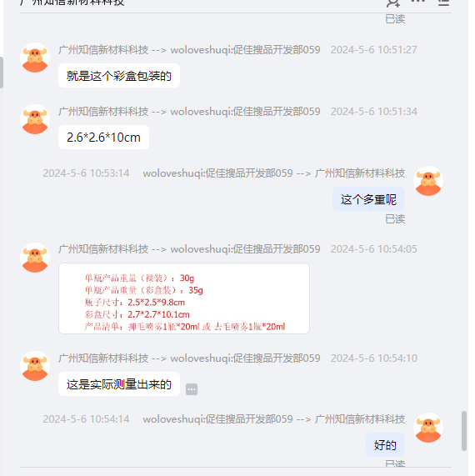Click the avatar beside 2.6*2.6*10cm message
475x476 pixels.
(x=35, y=119)
